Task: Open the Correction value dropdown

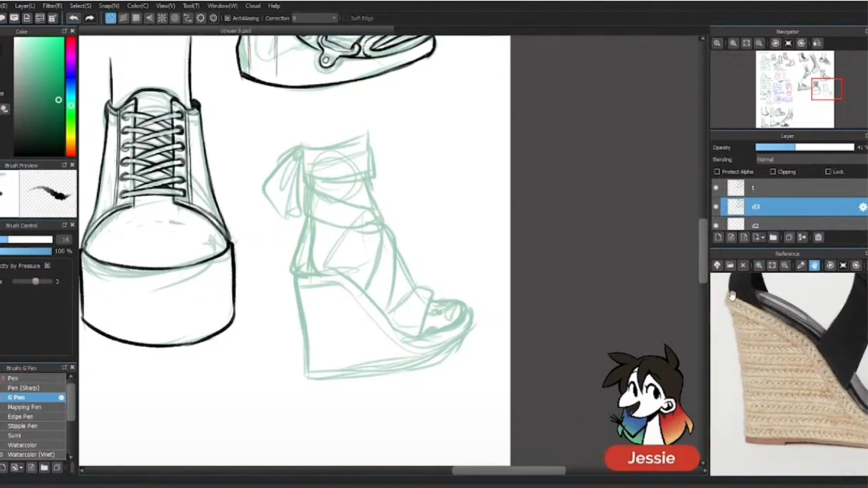Action: point(314,18)
